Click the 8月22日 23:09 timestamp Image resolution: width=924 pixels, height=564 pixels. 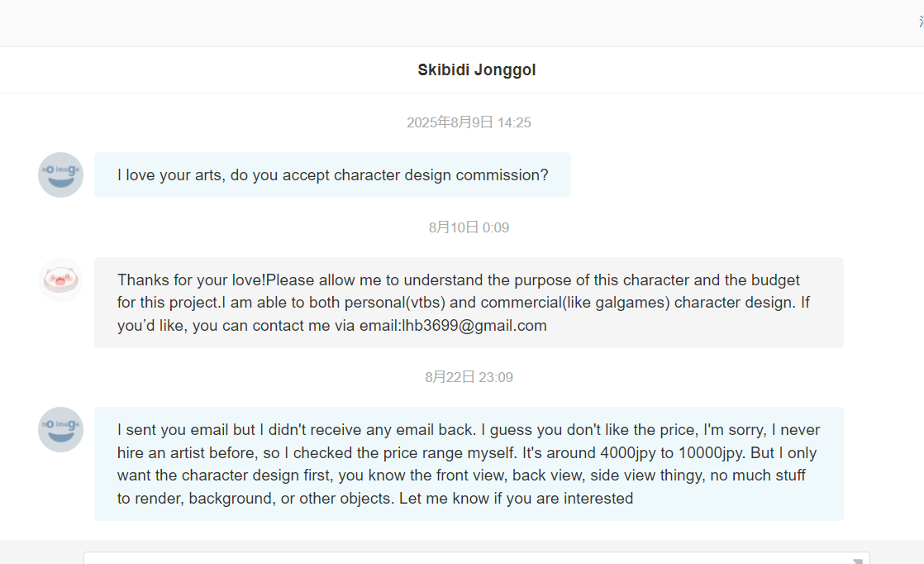pyautogui.click(x=469, y=377)
